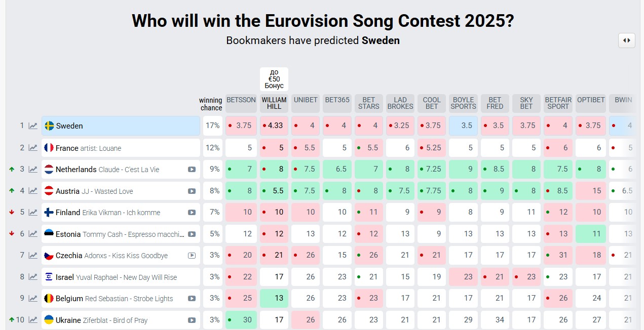Screen dimensions: 644x330
Task: Open the Betfair Sport column header
Action: click(558, 103)
